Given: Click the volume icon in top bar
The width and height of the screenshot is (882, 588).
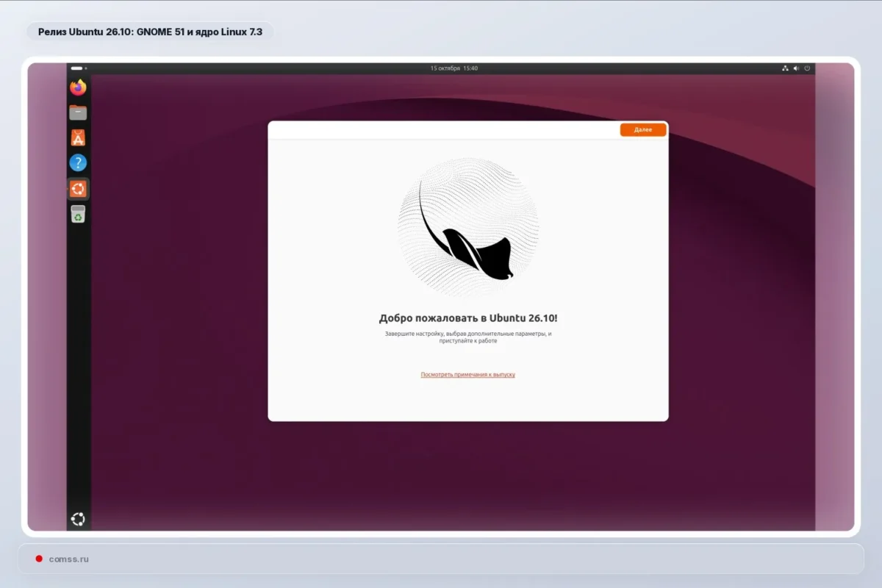Looking at the screenshot, I should (x=796, y=68).
